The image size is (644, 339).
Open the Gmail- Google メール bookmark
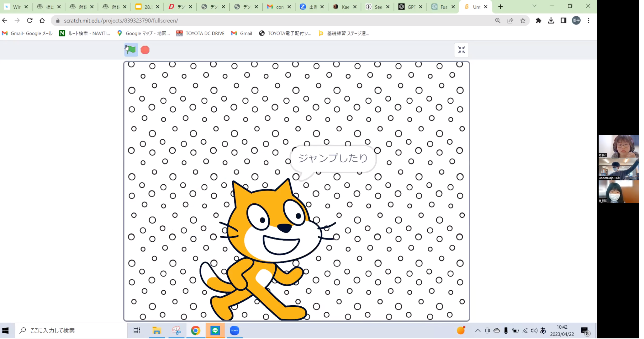(27, 33)
